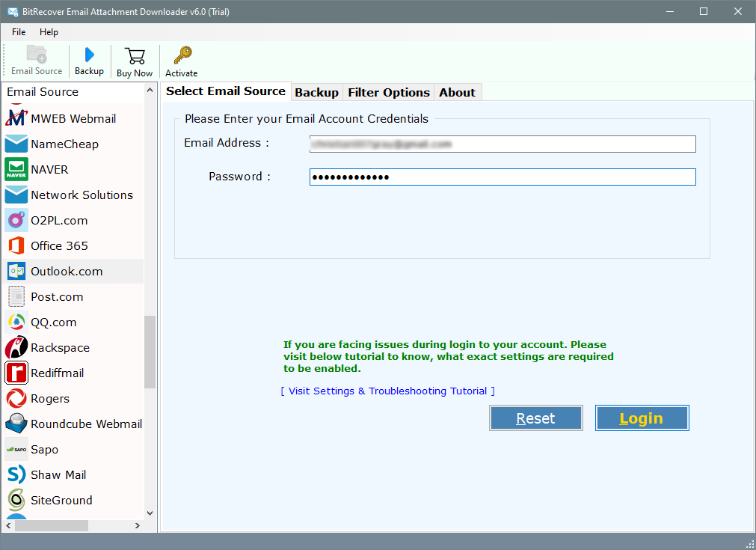Select the Roundcube Webmail text entry
Image resolution: width=756 pixels, height=550 pixels.
[86, 424]
